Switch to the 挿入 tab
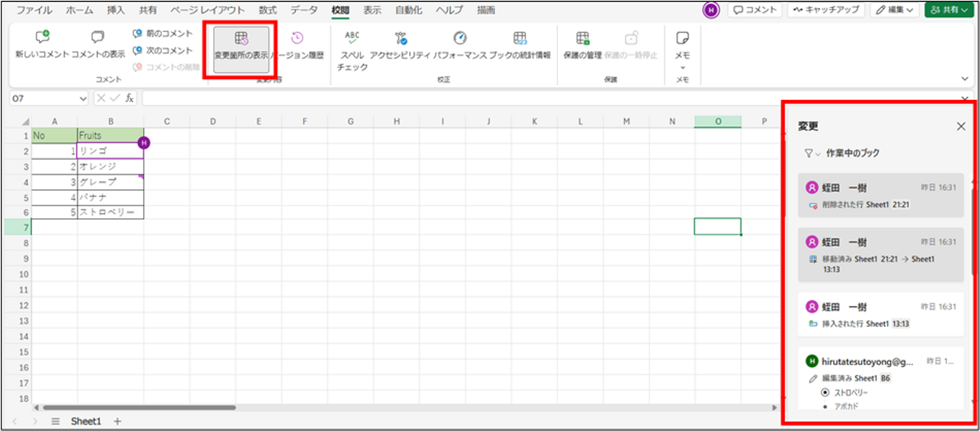 tap(116, 10)
